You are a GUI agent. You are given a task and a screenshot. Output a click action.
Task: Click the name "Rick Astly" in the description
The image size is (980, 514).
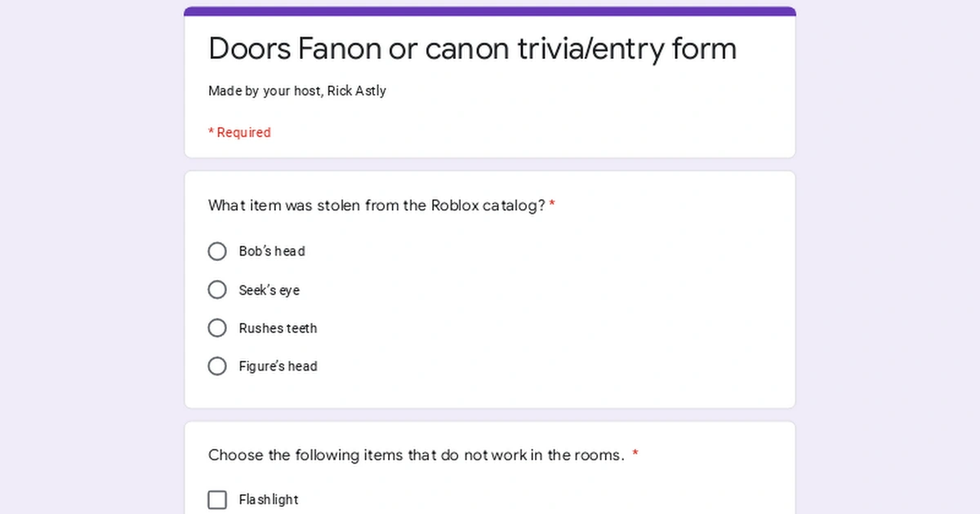[x=357, y=91]
